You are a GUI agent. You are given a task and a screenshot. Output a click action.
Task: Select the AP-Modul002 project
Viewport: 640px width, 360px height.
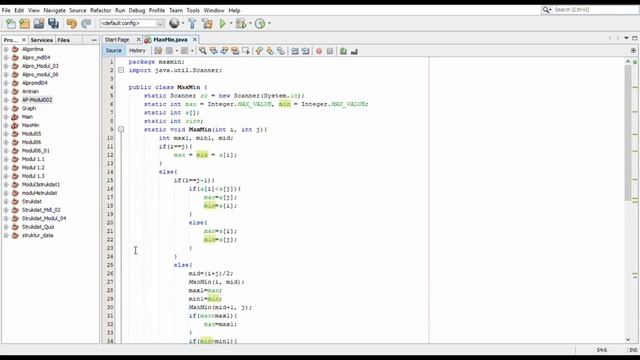coord(37,100)
